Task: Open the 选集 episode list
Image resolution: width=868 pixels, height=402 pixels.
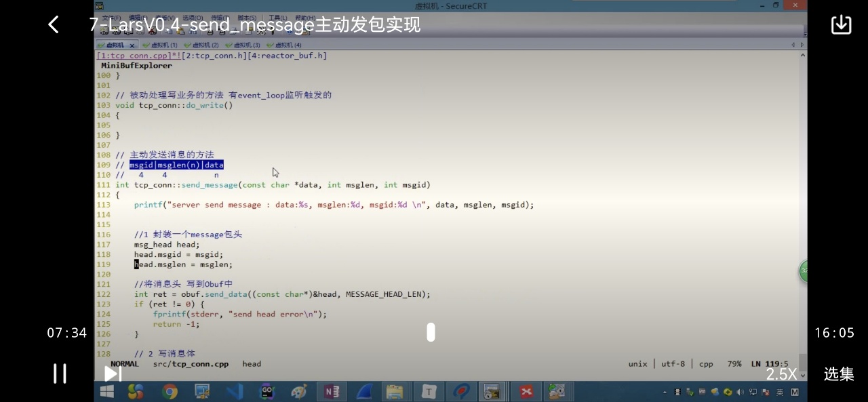Action: [x=839, y=374]
